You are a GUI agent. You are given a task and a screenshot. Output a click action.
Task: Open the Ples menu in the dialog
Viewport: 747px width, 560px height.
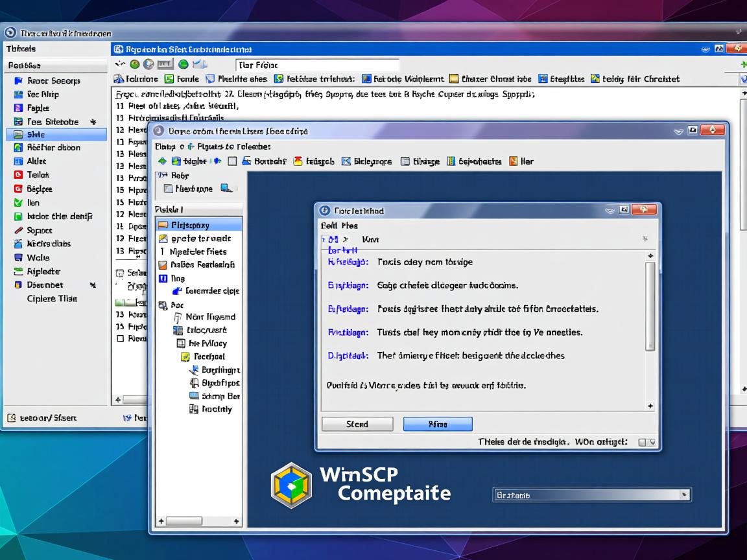[350, 226]
